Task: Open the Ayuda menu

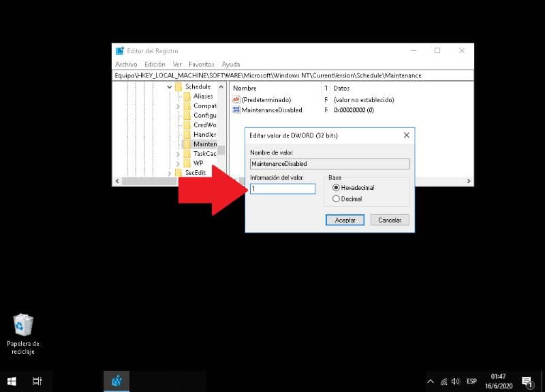Action: click(x=231, y=64)
